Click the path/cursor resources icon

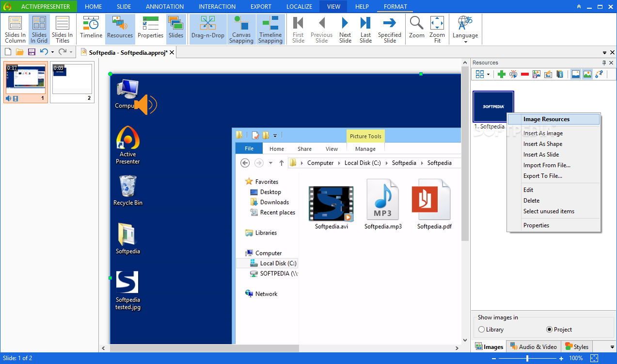click(x=599, y=74)
